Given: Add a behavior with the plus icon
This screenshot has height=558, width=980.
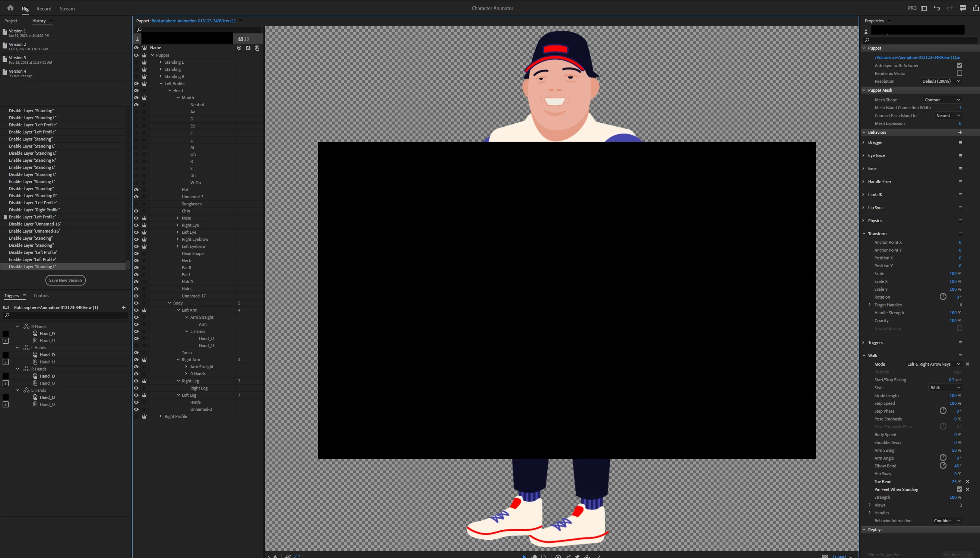Looking at the screenshot, I should tap(960, 132).
